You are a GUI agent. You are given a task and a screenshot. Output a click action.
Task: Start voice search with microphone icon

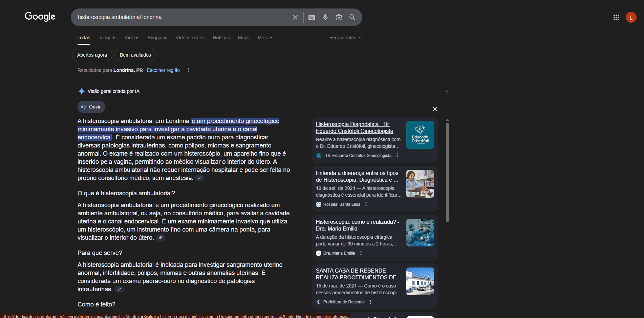coord(325,17)
